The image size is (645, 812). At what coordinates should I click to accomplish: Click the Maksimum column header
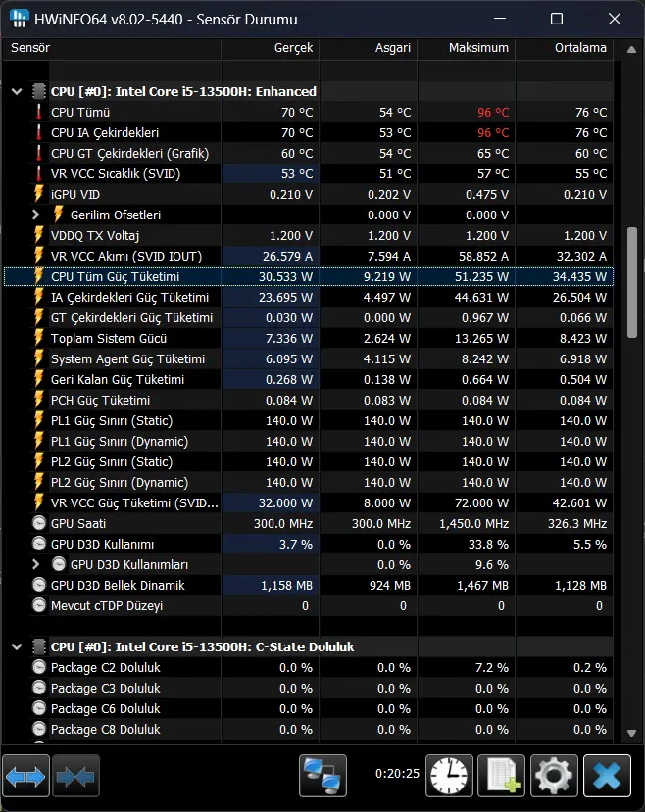click(x=467, y=48)
